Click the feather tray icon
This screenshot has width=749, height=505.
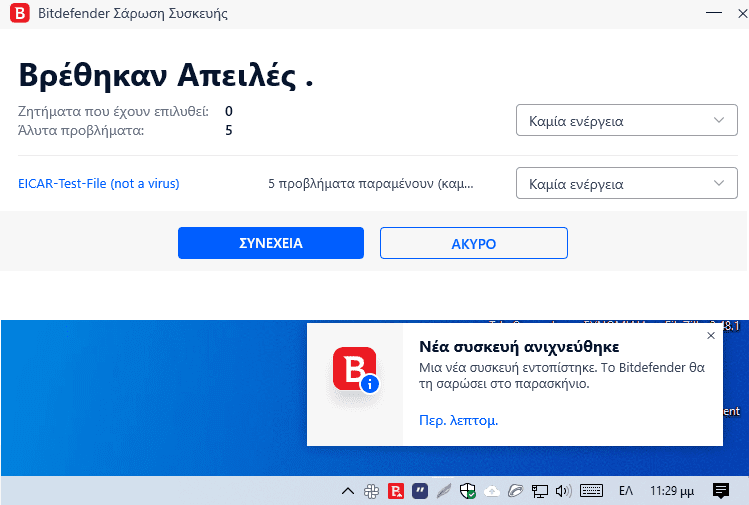click(x=444, y=491)
